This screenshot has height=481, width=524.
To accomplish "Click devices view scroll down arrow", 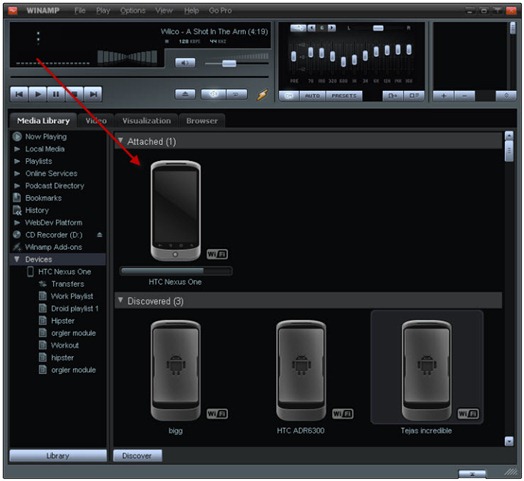I will [509, 441].
